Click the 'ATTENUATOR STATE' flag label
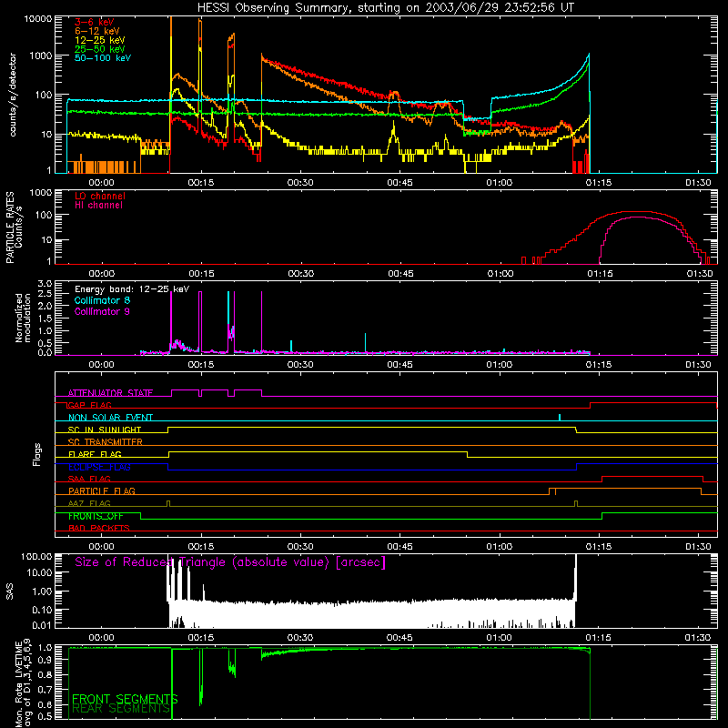Image resolution: width=728 pixels, height=728 pixels. (110, 393)
